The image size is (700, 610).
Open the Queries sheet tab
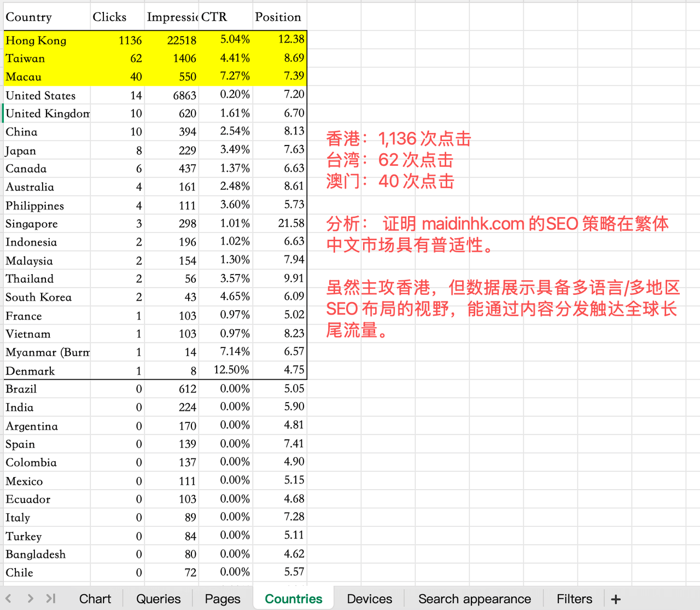coord(158,599)
